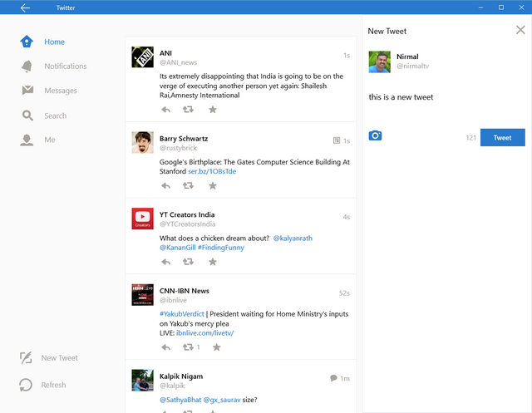Screen dimensions: 532x413
Task: Open @gx_saurav mention
Action: pyautogui.click(x=222, y=400)
